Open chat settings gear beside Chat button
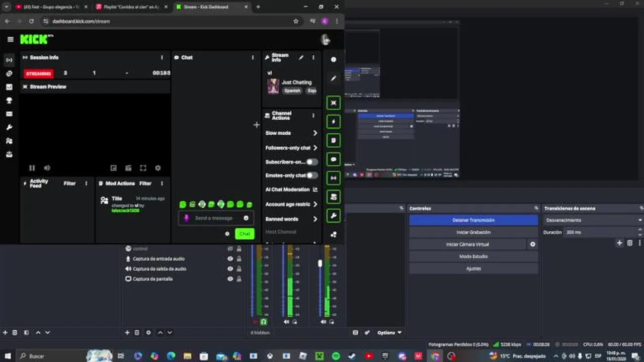Image resolution: width=644 pixels, height=362 pixels. pos(227,234)
